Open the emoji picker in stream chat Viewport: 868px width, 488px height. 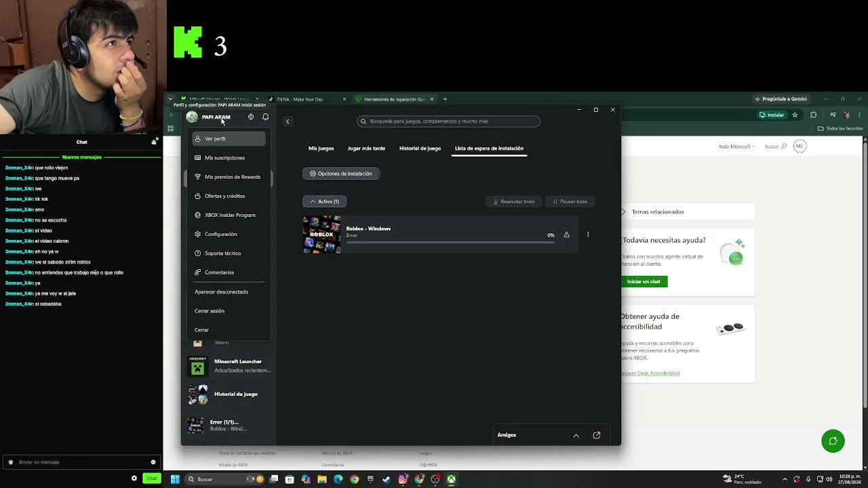click(x=153, y=462)
